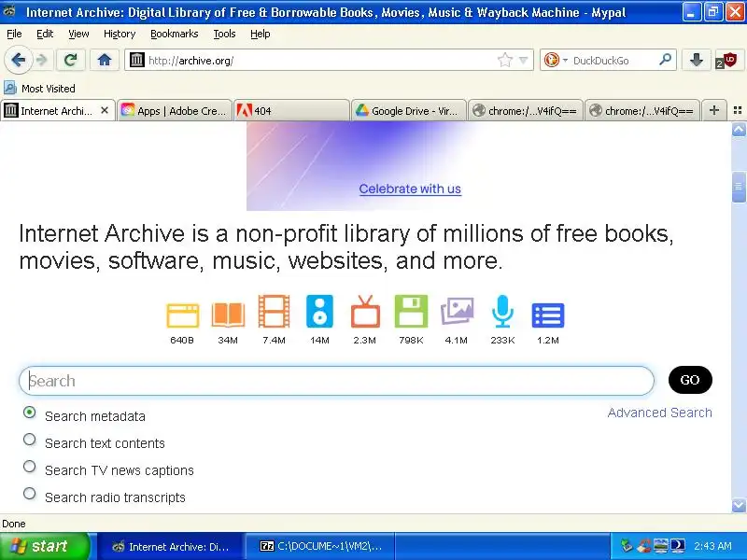The height and width of the screenshot is (560, 747).
Task: Open the TV icon labeled 2.3M
Action: (365, 312)
